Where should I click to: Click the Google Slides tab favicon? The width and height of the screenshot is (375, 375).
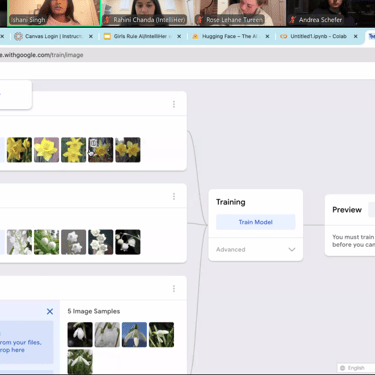pyautogui.click(x=107, y=36)
